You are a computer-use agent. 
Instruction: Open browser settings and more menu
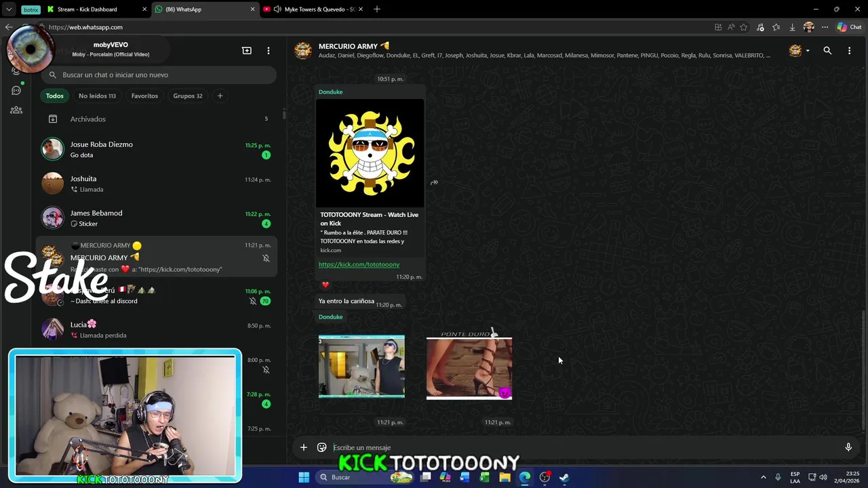point(825,27)
